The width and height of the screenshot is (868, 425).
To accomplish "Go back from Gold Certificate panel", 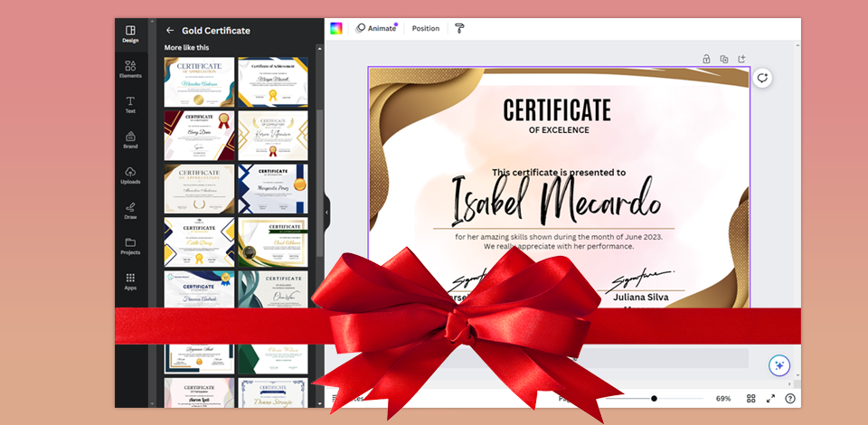I will point(169,30).
